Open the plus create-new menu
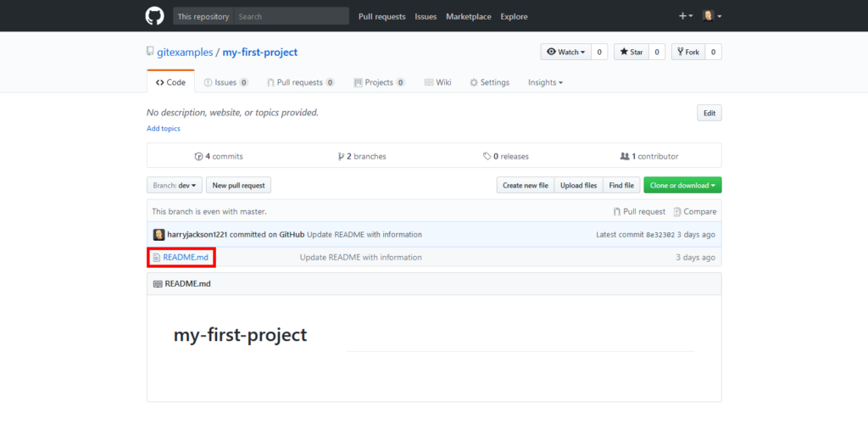Viewport: 868px width, 435px height. (685, 16)
